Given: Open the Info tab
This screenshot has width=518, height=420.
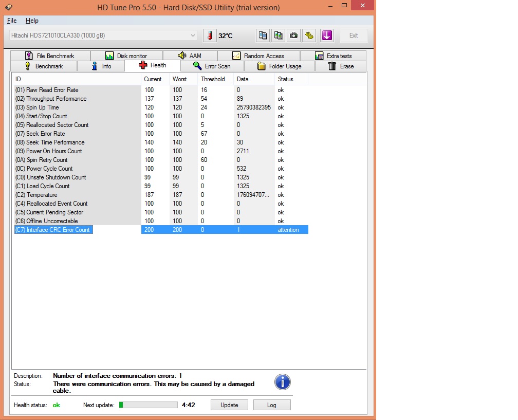Looking at the screenshot, I should tap(101, 66).
